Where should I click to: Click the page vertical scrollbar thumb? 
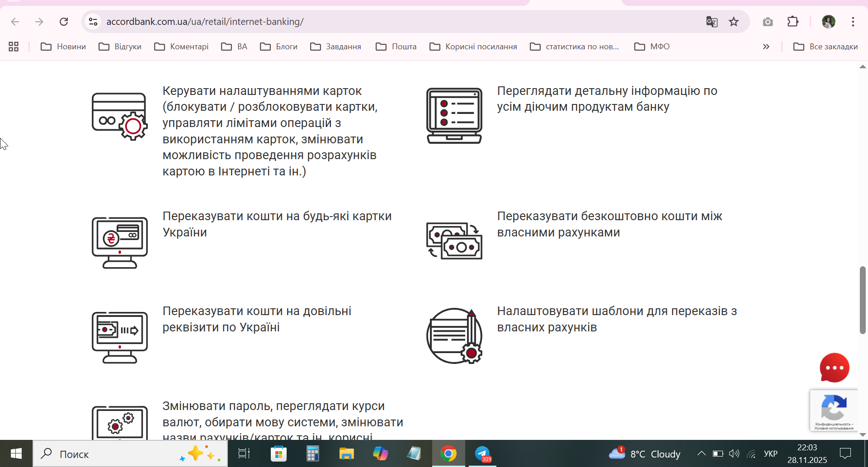coord(863,300)
